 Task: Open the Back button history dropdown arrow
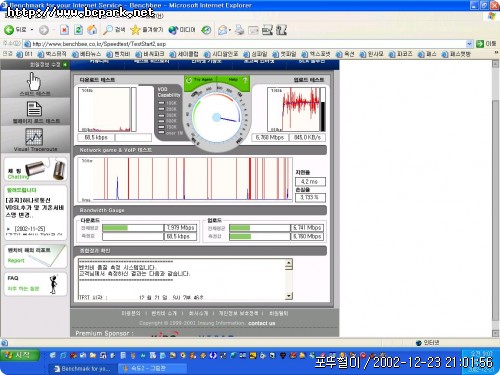(x=32, y=30)
